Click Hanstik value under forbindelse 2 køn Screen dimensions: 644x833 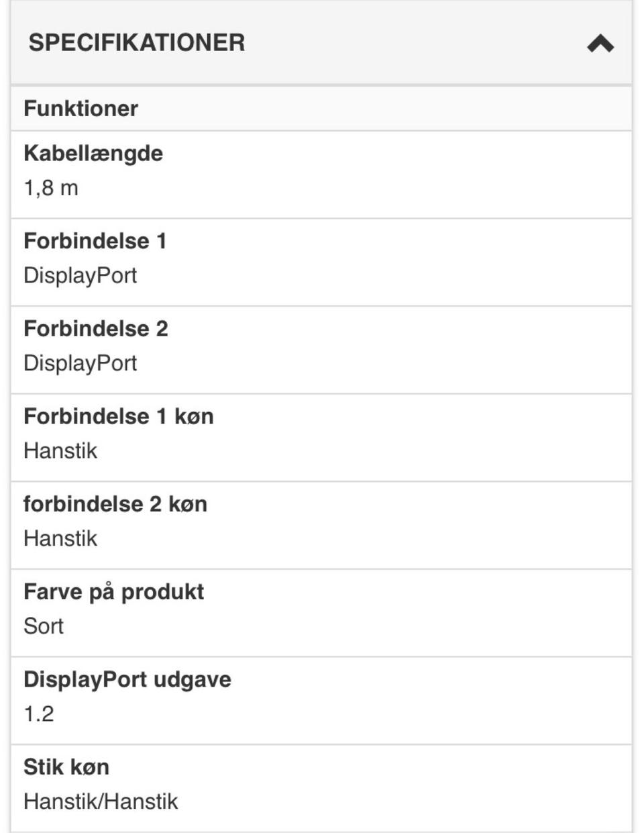[x=60, y=538]
